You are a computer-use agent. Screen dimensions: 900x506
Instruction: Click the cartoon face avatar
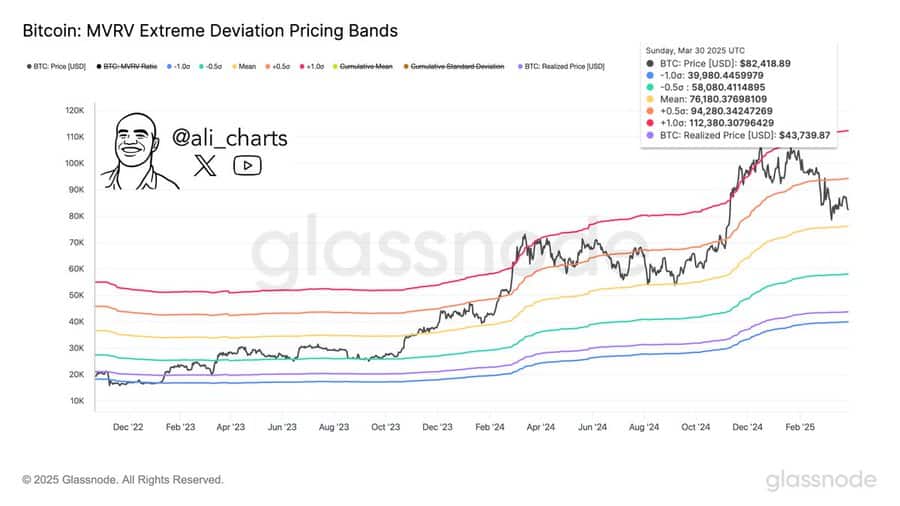[x=138, y=151]
